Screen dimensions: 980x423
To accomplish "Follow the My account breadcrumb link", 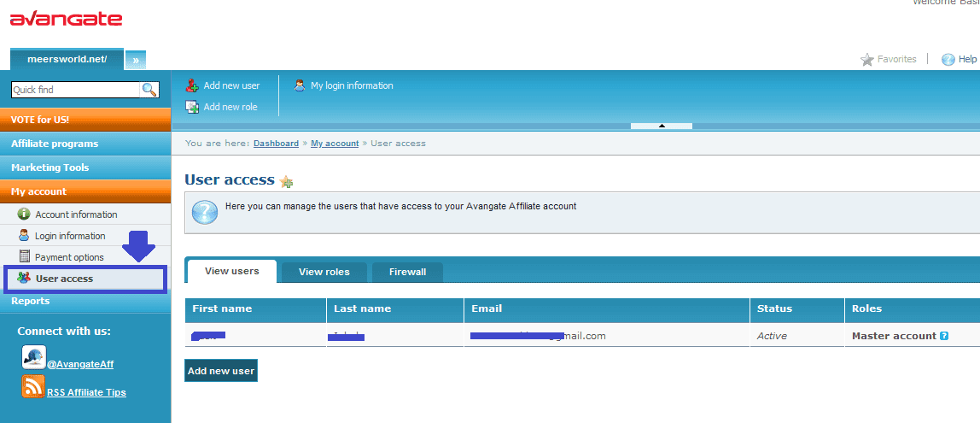I will tap(335, 144).
